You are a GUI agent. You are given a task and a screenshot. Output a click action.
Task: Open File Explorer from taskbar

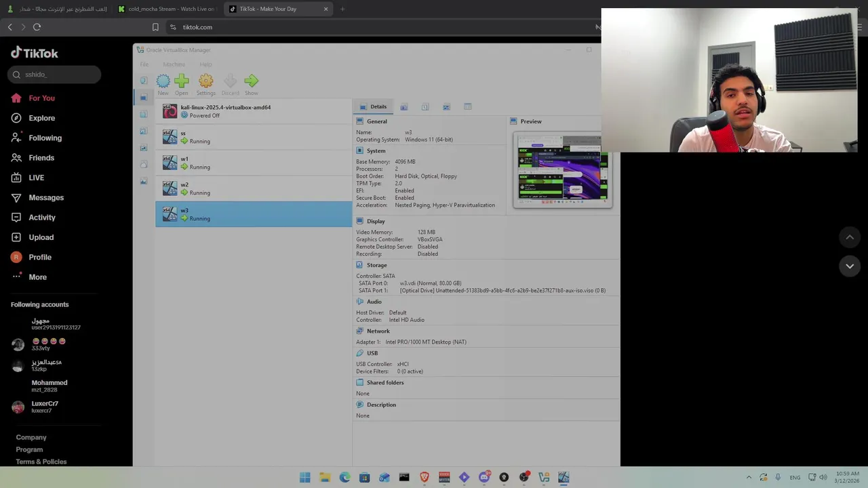coord(325,478)
